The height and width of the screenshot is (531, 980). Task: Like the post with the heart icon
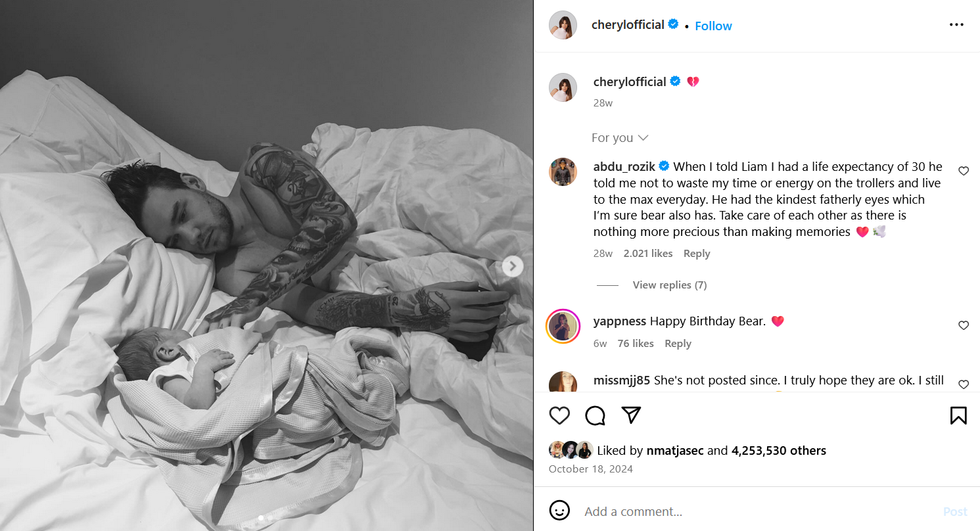pos(559,415)
